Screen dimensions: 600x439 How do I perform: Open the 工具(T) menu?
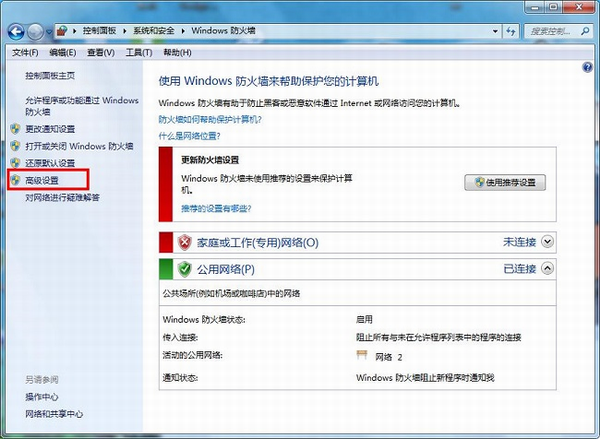(139, 52)
